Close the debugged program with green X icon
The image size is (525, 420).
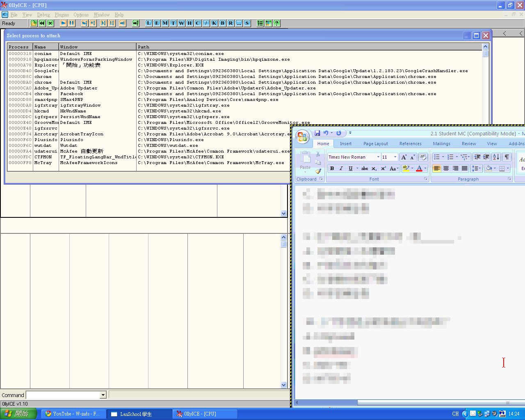coord(50,23)
